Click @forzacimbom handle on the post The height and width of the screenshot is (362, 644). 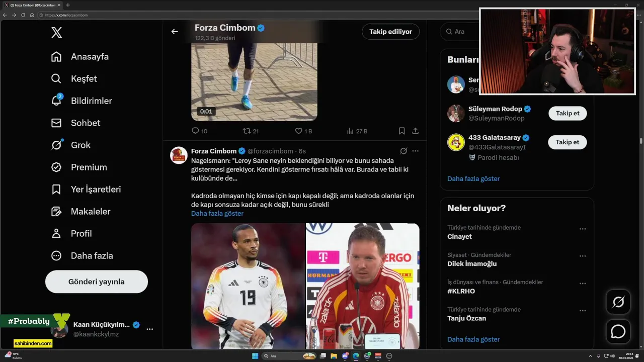[270, 151]
